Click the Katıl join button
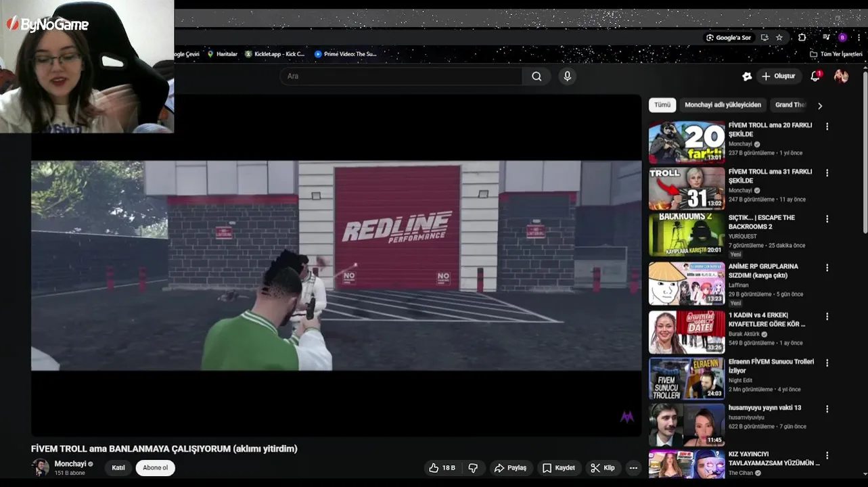Viewport: 868px width, 487px height. (118, 468)
